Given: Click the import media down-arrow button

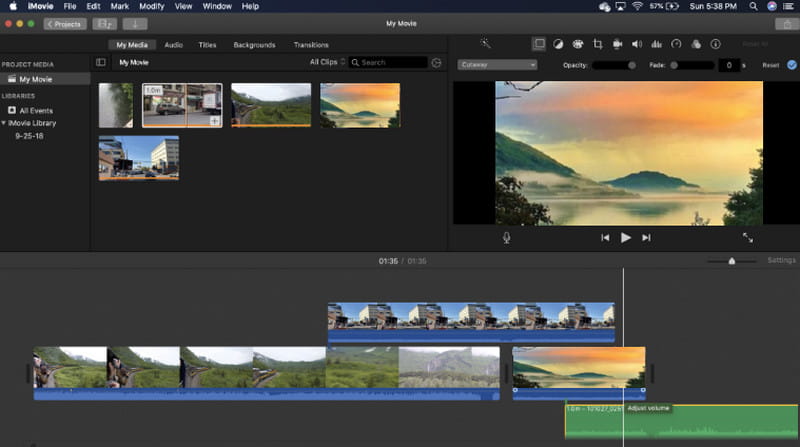Looking at the screenshot, I should tap(135, 24).
